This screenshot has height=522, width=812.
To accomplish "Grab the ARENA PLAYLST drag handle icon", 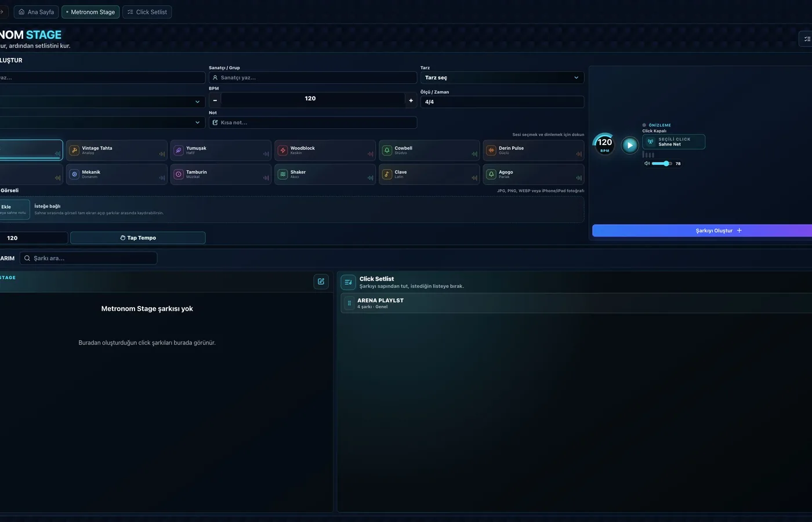I will point(349,303).
